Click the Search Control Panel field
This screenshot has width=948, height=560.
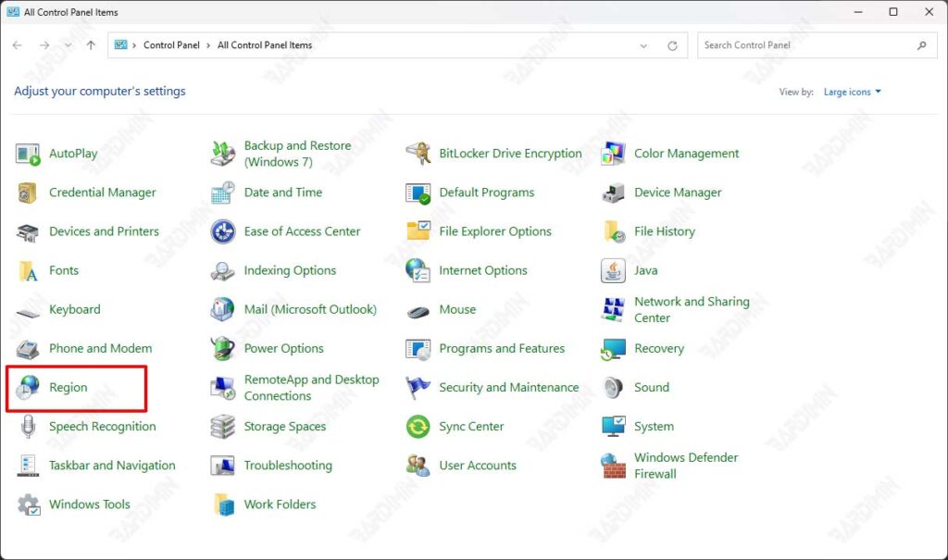coord(817,45)
